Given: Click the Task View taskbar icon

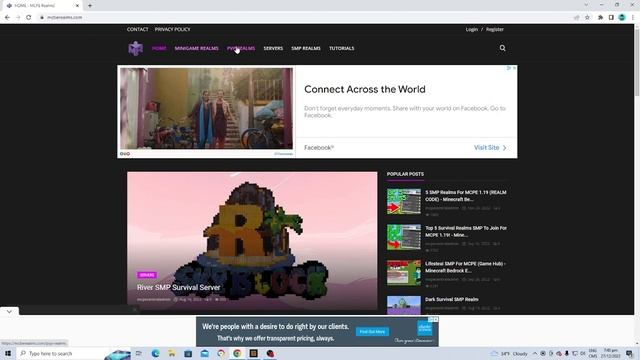Looking at the screenshot, I should click(139, 353).
